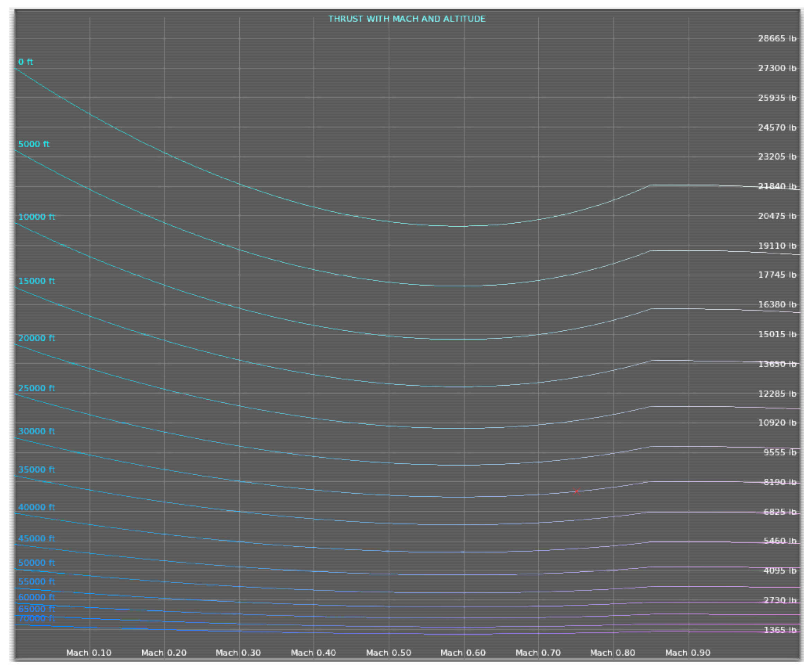Screen dimensions: 812x672
Task: Click the Mach 0.90 axis label
Action: point(688,653)
